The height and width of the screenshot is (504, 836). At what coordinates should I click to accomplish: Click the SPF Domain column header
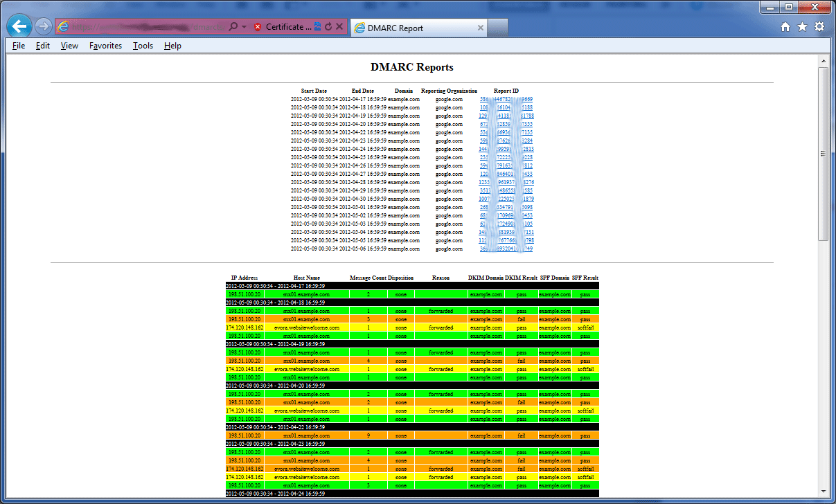click(555, 278)
